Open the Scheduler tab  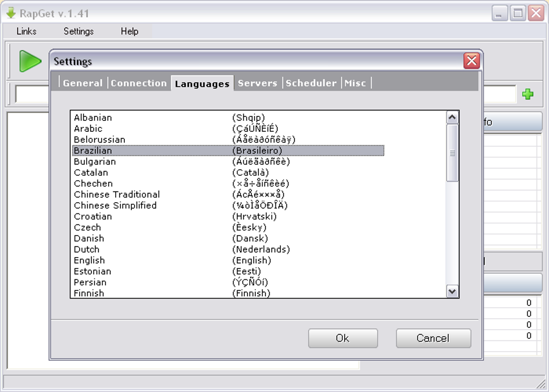pyautogui.click(x=311, y=83)
